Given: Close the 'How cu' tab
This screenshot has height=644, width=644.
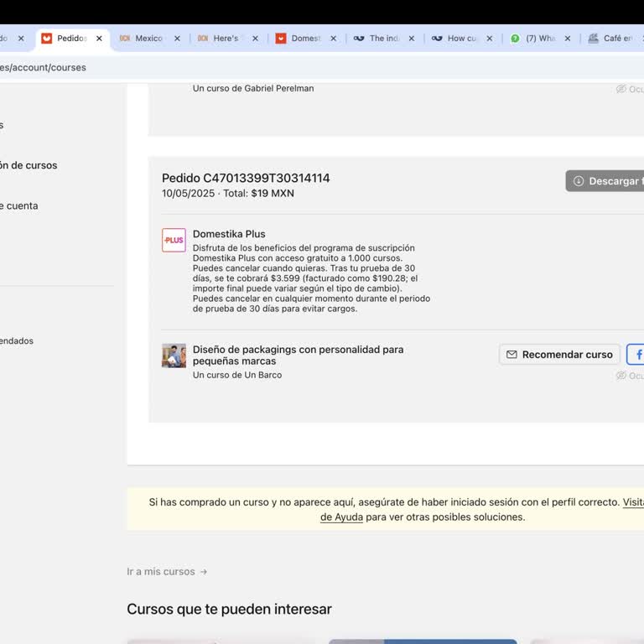Looking at the screenshot, I should click(489, 39).
